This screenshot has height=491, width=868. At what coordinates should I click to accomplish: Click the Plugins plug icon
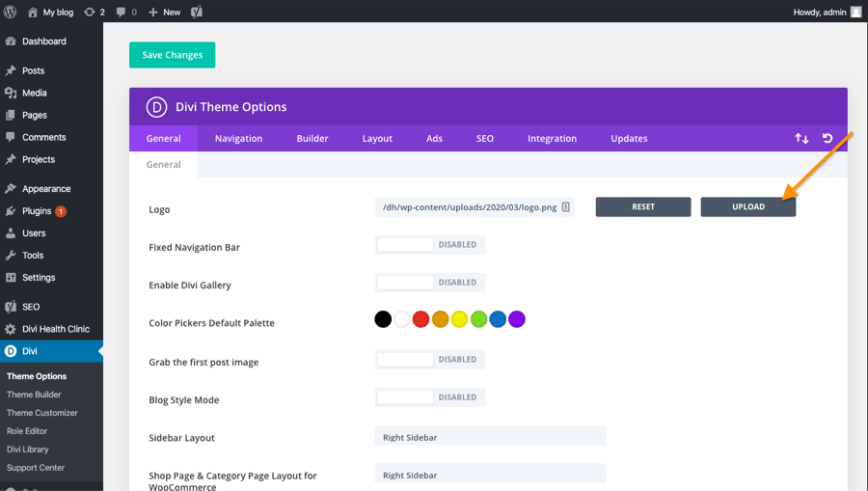(x=11, y=211)
